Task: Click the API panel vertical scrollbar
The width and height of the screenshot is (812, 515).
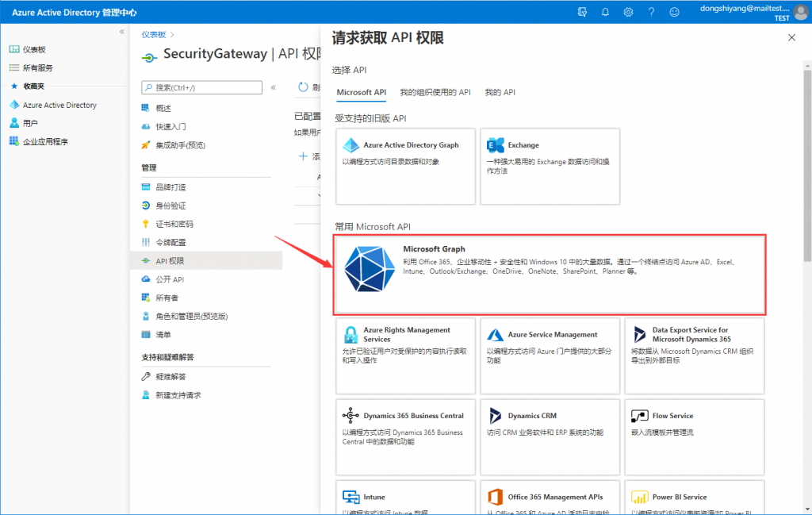Action: point(807,166)
